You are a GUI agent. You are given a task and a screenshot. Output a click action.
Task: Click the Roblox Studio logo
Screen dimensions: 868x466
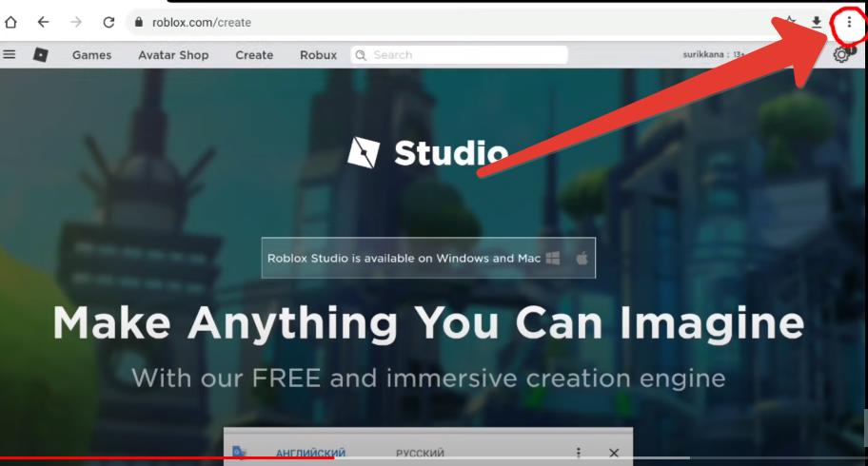pos(427,153)
